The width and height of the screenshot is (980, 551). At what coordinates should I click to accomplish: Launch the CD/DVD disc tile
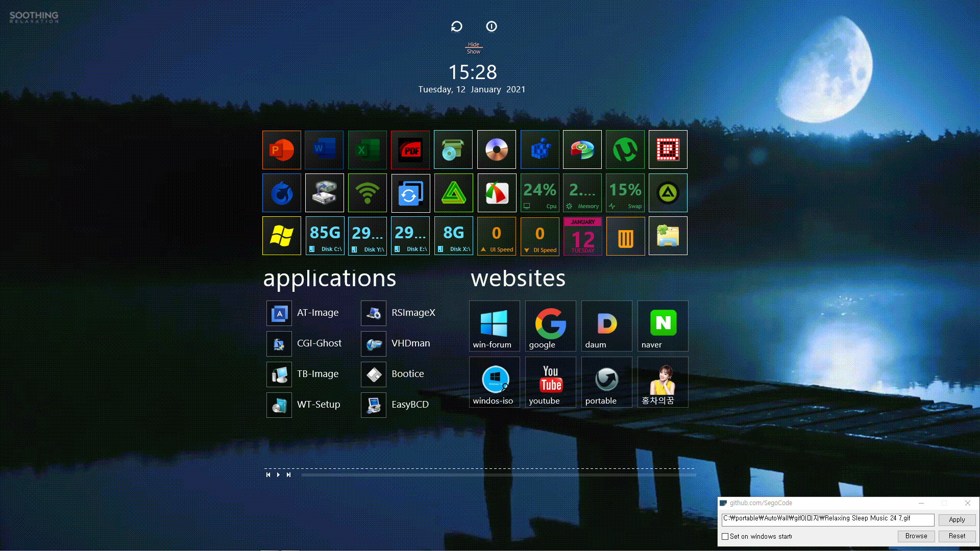click(497, 150)
